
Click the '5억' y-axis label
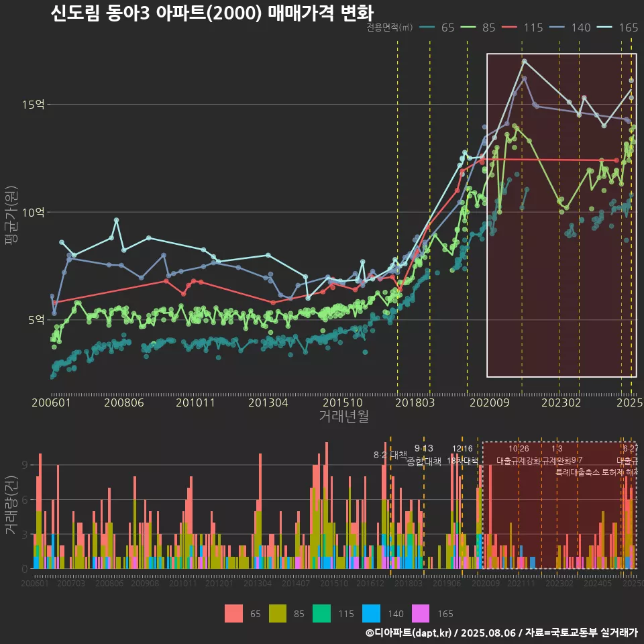36,320
